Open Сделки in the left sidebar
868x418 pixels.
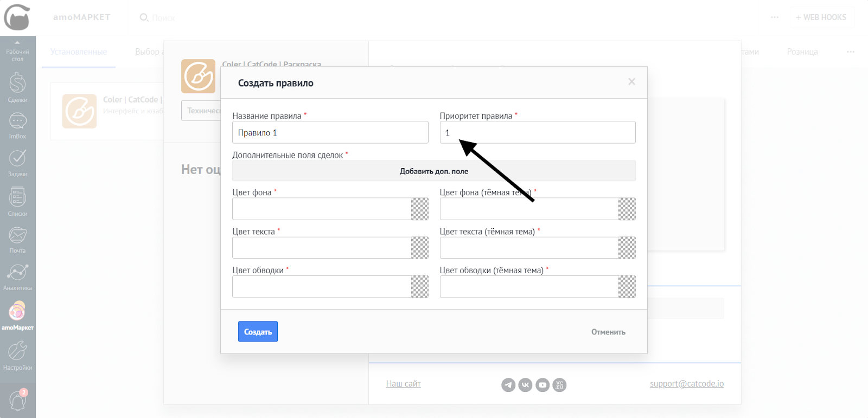click(17, 87)
